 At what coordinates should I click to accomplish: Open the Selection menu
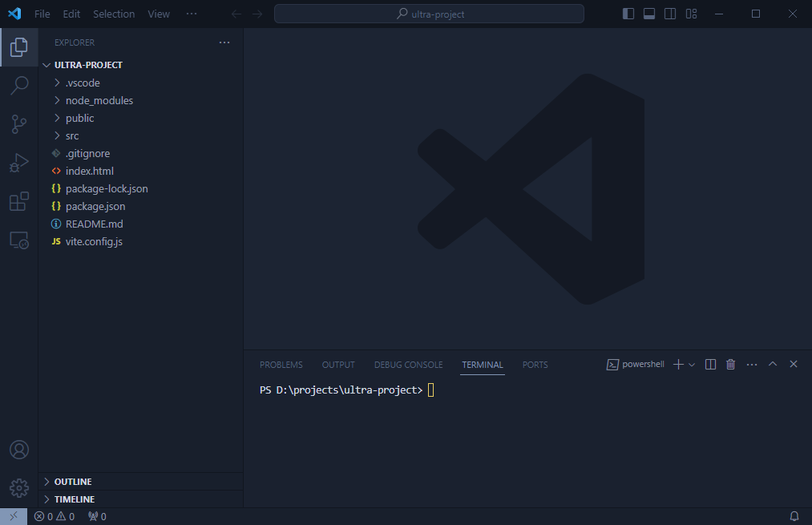tap(114, 14)
